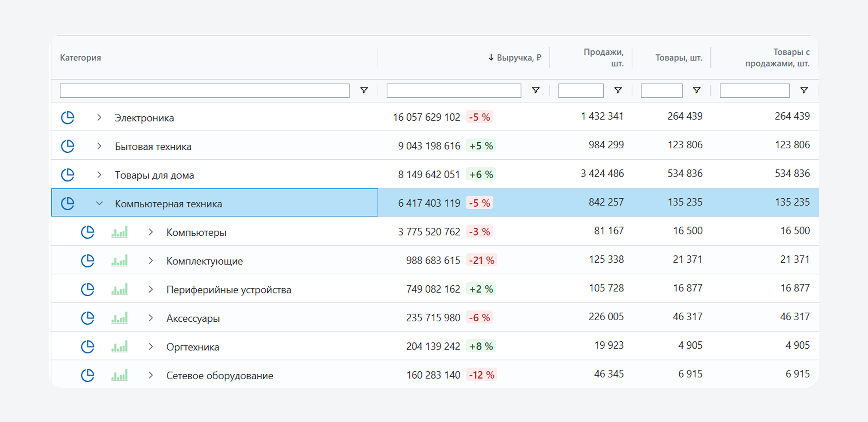Collapse the Компьютерная техника category

coord(99,203)
